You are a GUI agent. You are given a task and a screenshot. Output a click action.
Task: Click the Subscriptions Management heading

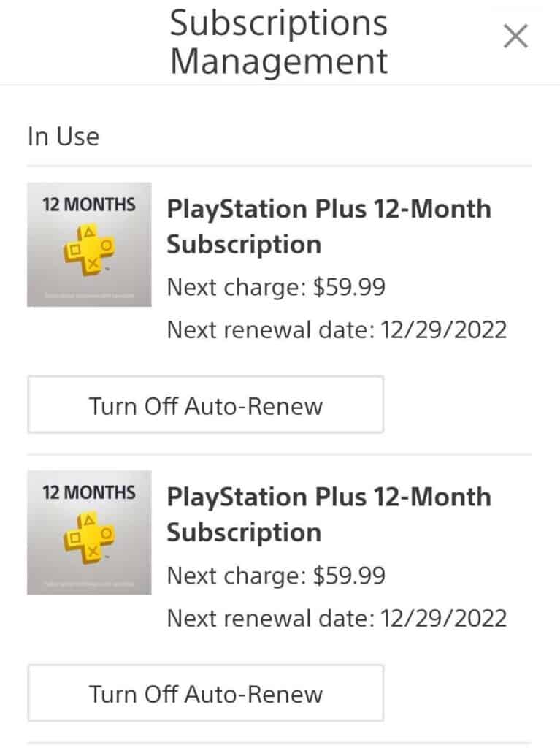click(279, 42)
